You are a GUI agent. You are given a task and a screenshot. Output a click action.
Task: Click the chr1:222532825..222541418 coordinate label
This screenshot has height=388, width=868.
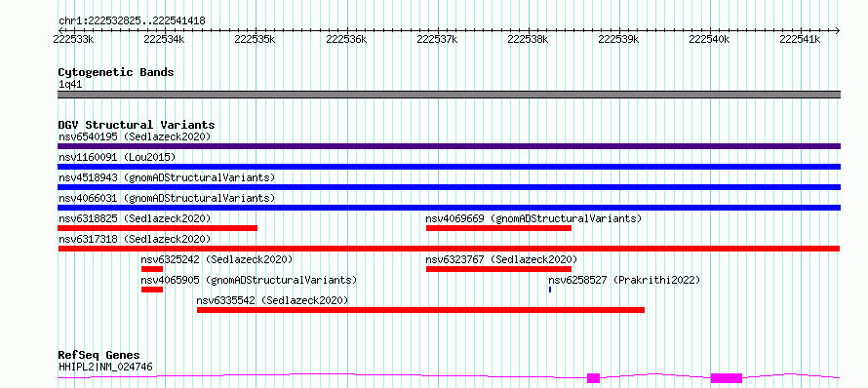click(x=132, y=21)
